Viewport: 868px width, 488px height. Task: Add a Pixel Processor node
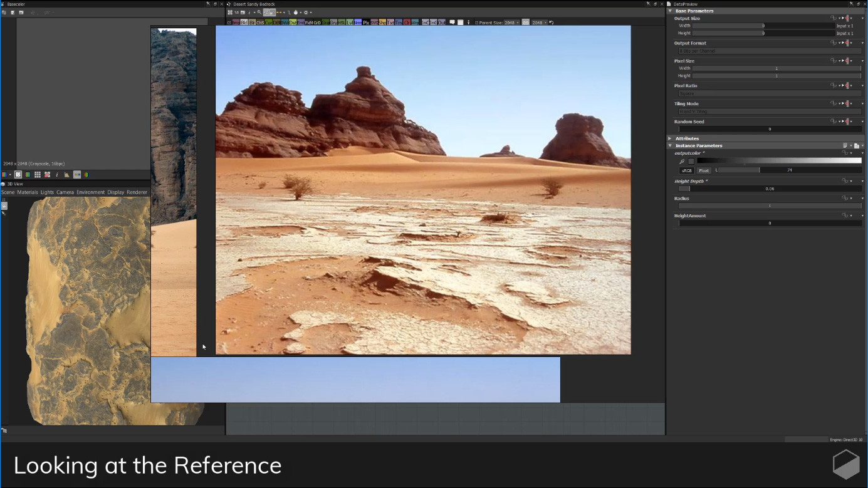click(366, 23)
